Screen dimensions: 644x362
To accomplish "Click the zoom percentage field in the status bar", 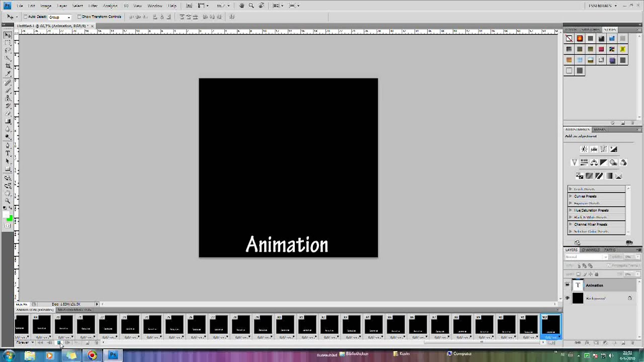I will [x=21, y=304].
